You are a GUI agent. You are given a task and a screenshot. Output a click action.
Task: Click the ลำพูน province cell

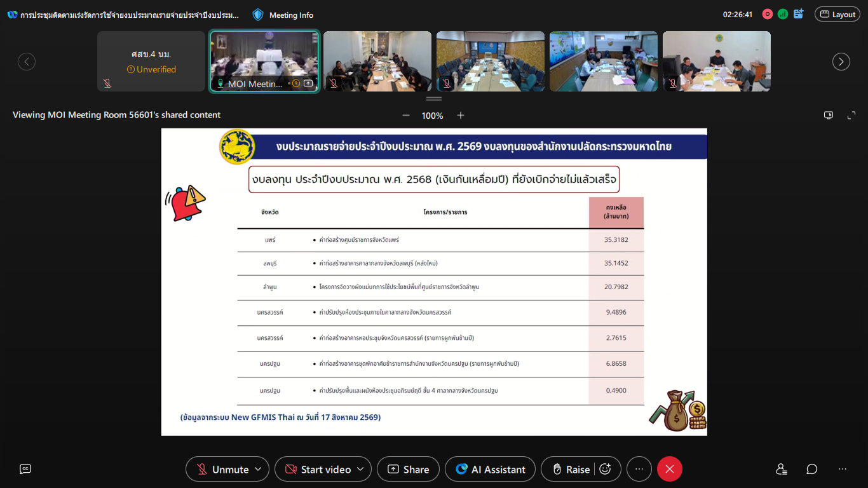click(x=270, y=287)
